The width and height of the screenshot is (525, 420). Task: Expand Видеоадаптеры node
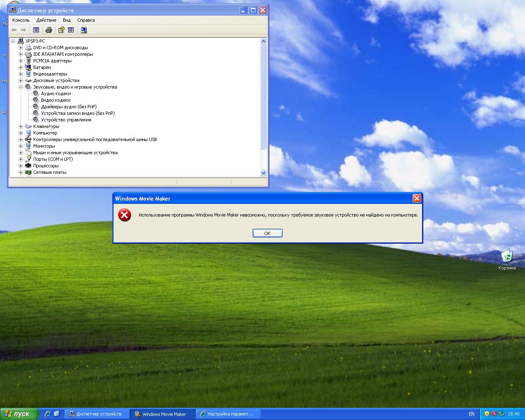[21, 74]
